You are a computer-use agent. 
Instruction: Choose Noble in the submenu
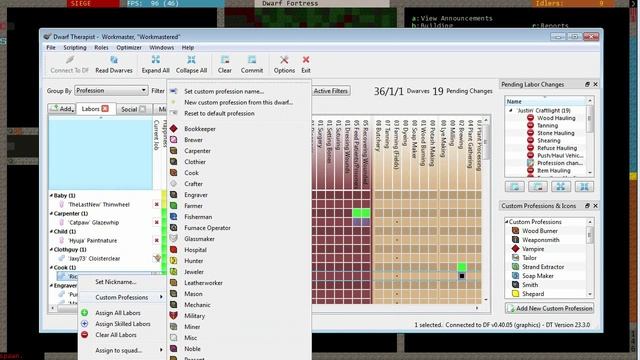[239, 349]
